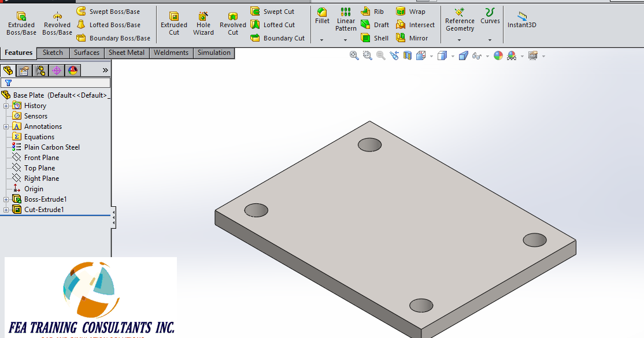Open the Hole Wizard tool

pos(203,21)
